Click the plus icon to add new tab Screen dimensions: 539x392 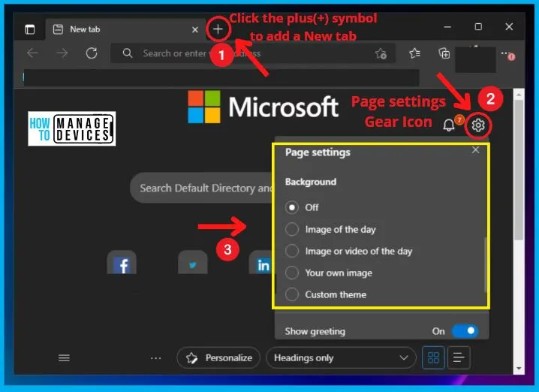click(218, 29)
